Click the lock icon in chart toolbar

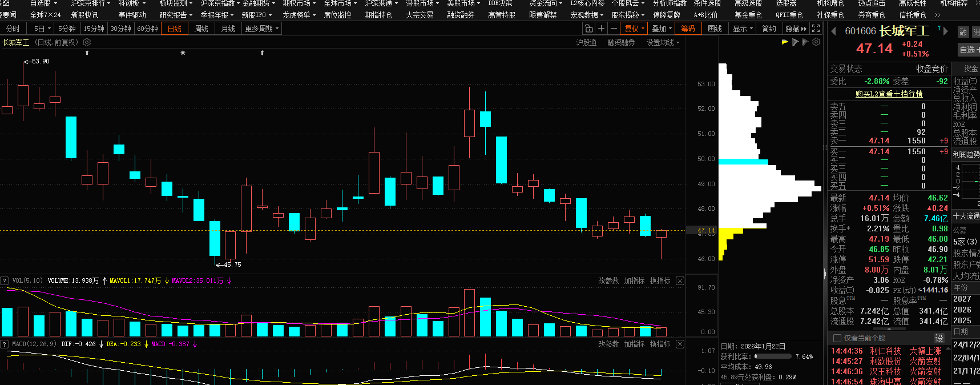[x=589, y=28]
